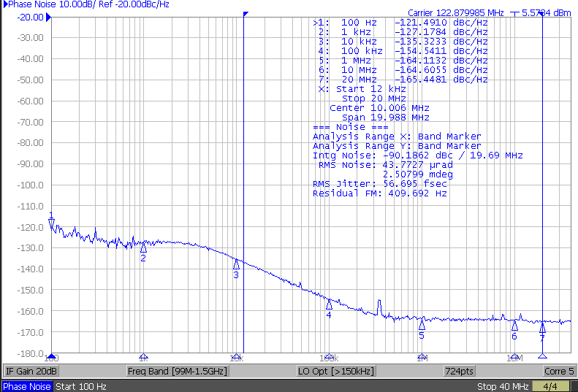Click marker 5 readout row 1 MHz -164.1132
This screenshot has height=392, width=578.
[x=403, y=61]
